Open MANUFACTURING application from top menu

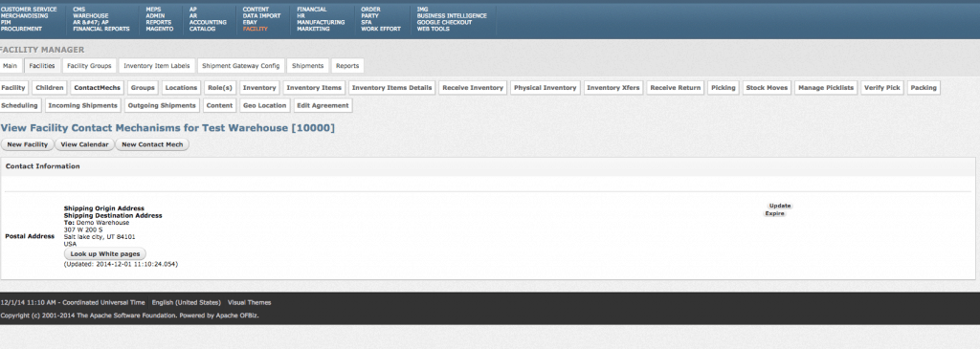coord(321,22)
